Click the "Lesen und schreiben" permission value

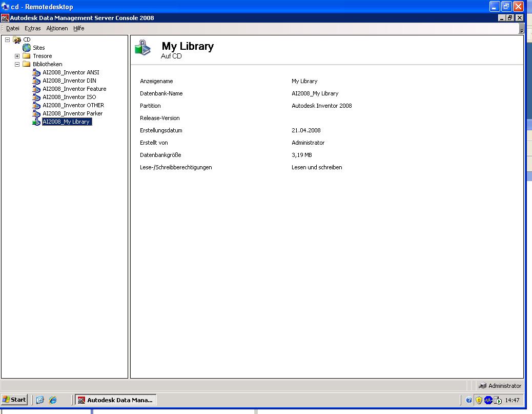[317, 167]
